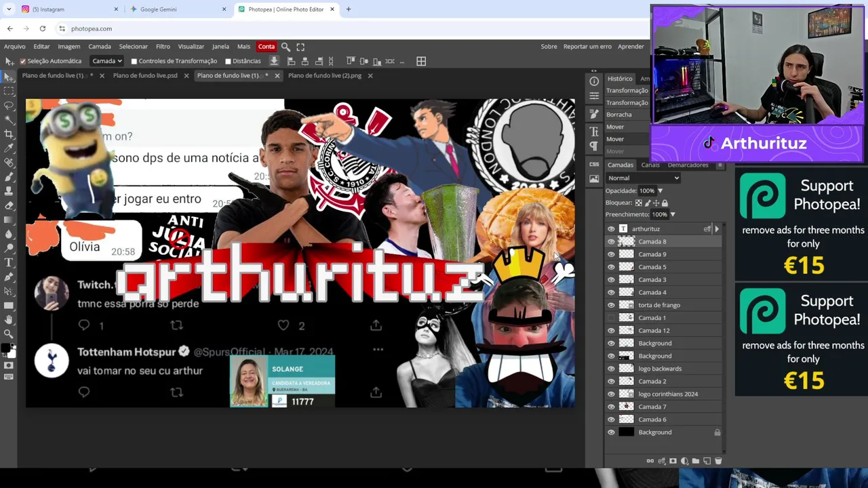This screenshot has width=868, height=488.
Task: Select the Eyedropper tool
Action: click(x=9, y=148)
